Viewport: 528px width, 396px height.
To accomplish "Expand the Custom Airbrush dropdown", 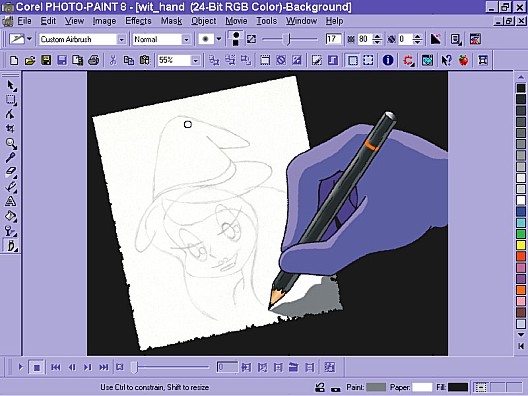I will [x=121, y=40].
